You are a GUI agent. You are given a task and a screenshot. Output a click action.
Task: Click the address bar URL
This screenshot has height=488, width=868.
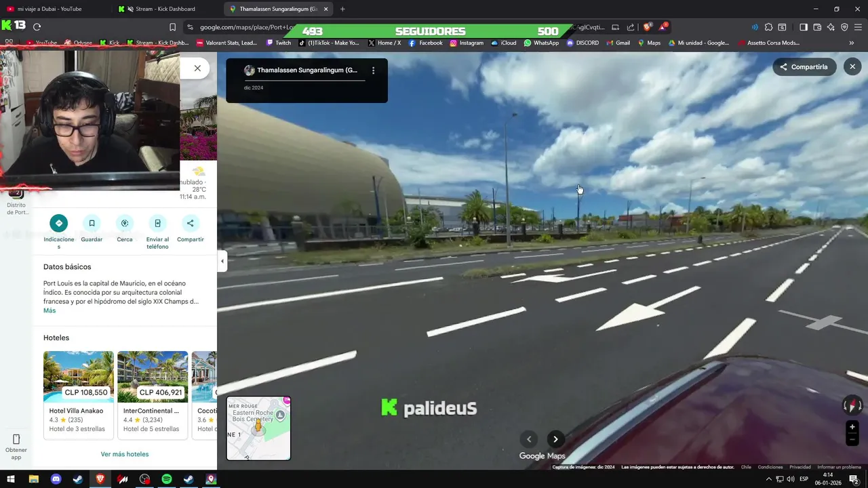[247, 27]
